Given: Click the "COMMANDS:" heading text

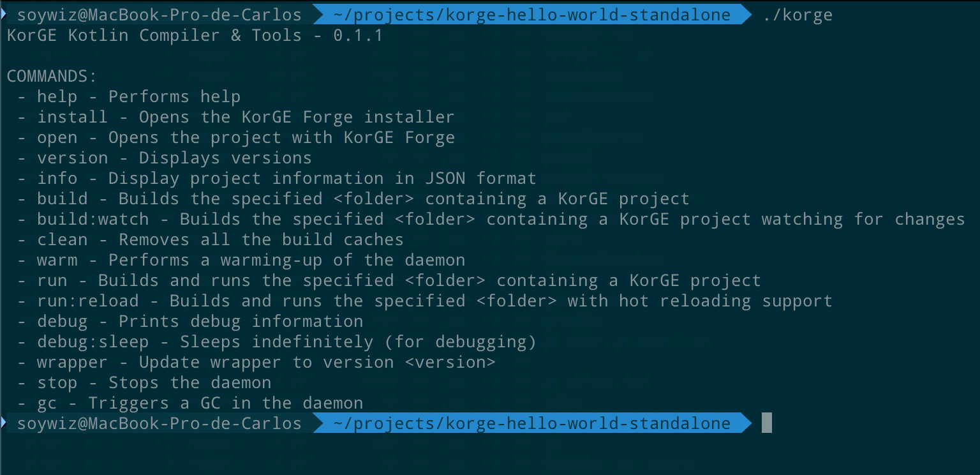Looking at the screenshot, I should [x=52, y=77].
